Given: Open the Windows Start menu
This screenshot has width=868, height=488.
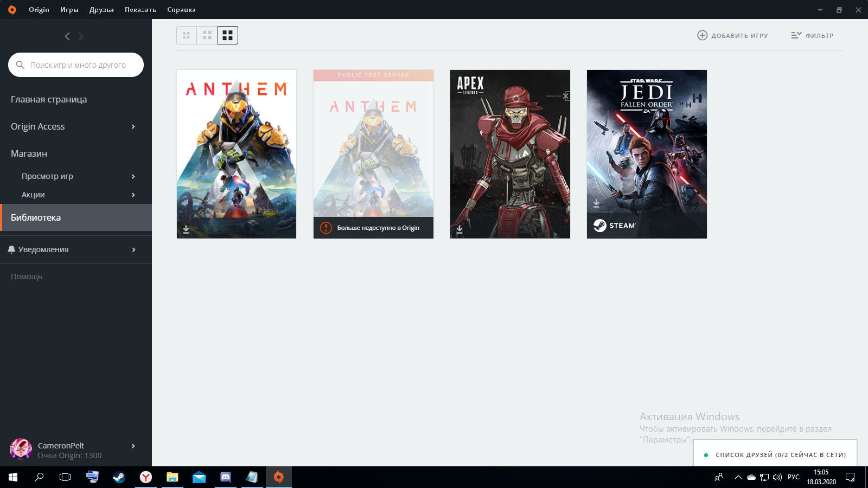Looking at the screenshot, I should [13, 477].
